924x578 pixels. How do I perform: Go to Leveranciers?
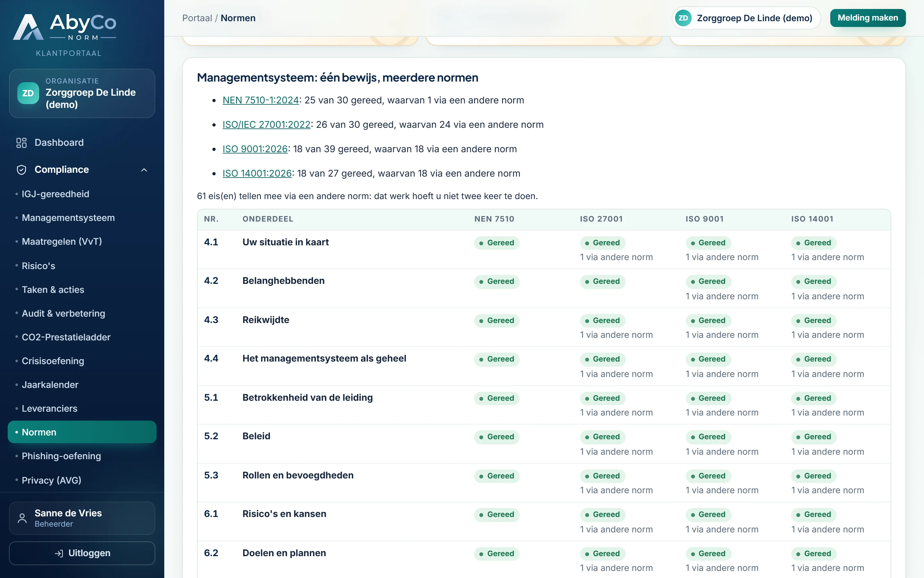(82, 408)
